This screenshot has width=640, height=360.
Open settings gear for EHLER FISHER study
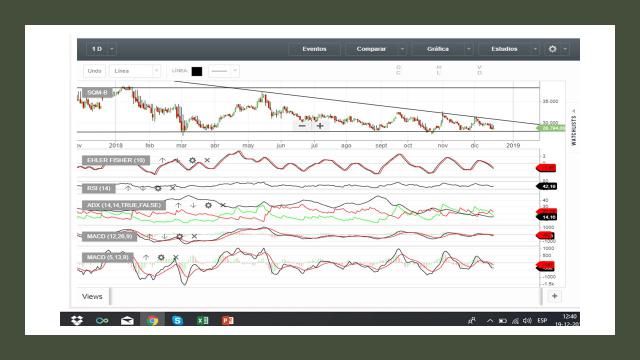click(192, 160)
